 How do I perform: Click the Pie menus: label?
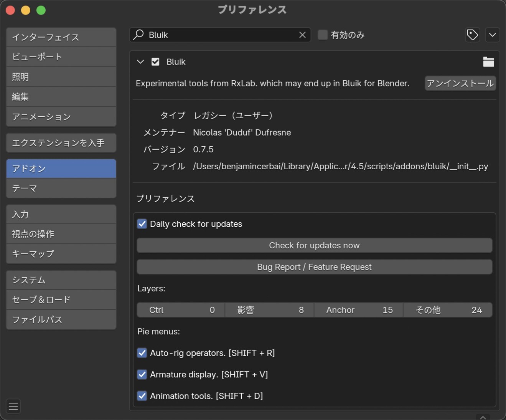pyautogui.click(x=158, y=331)
